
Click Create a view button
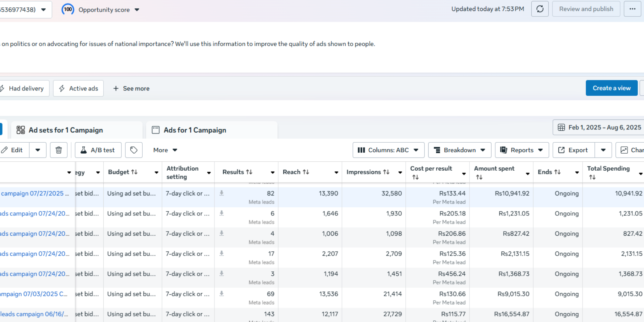pos(611,88)
